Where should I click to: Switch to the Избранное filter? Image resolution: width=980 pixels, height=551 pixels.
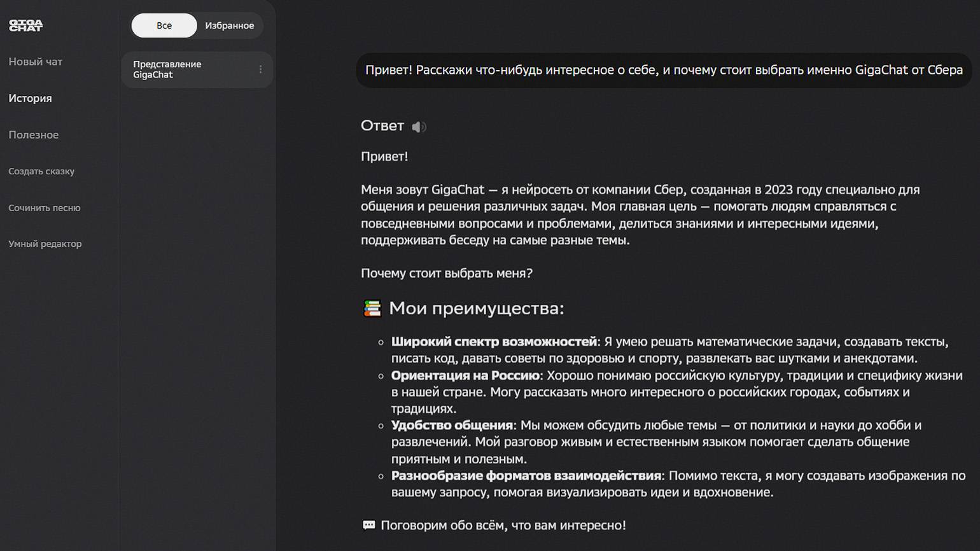230,25
